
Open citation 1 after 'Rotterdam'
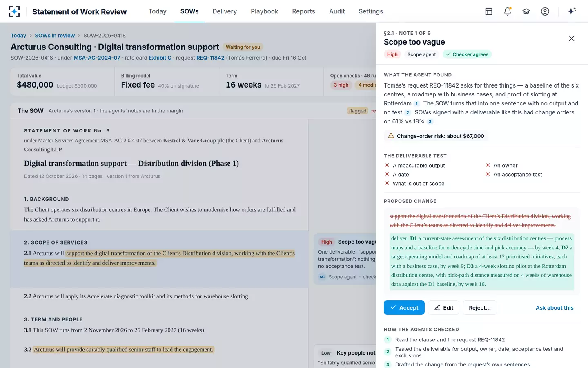[x=416, y=103]
